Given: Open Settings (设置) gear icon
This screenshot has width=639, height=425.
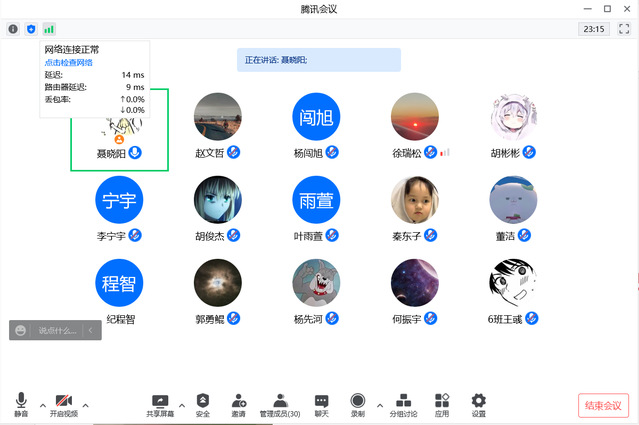Looking at the screenshot, I should point(478,404).
